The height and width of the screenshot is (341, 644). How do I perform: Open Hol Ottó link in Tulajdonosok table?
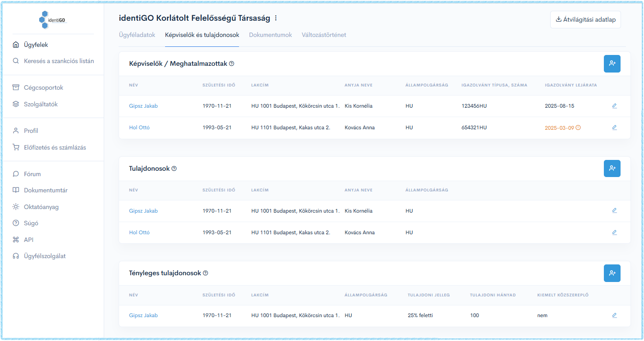(x=139, y=232)
